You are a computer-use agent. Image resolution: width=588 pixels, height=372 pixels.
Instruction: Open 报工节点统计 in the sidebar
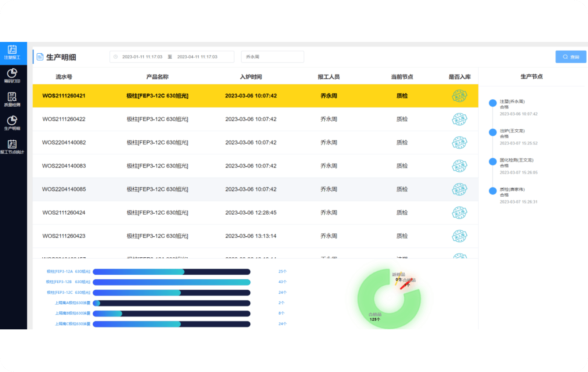tap(12, 147)
